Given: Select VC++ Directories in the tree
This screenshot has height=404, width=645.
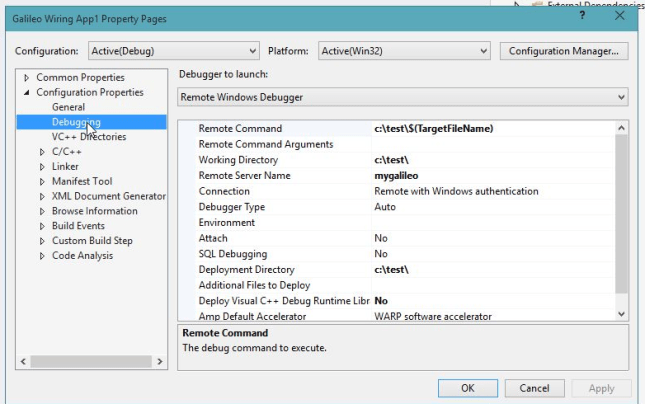Looking at the screenshot, I should pos(88,137).
